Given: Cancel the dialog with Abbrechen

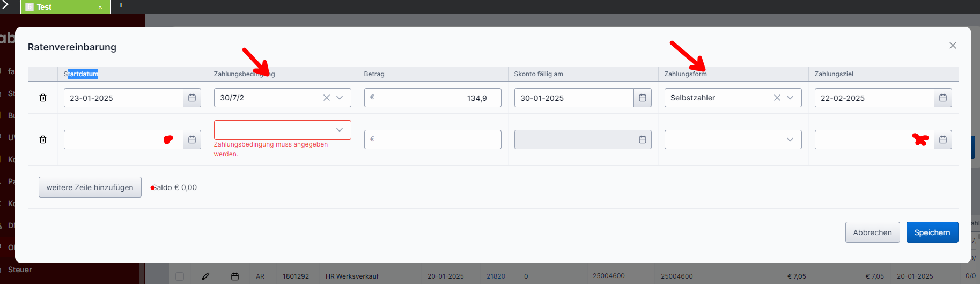Looking at the screenshot, I should click(x=872, y=232).
